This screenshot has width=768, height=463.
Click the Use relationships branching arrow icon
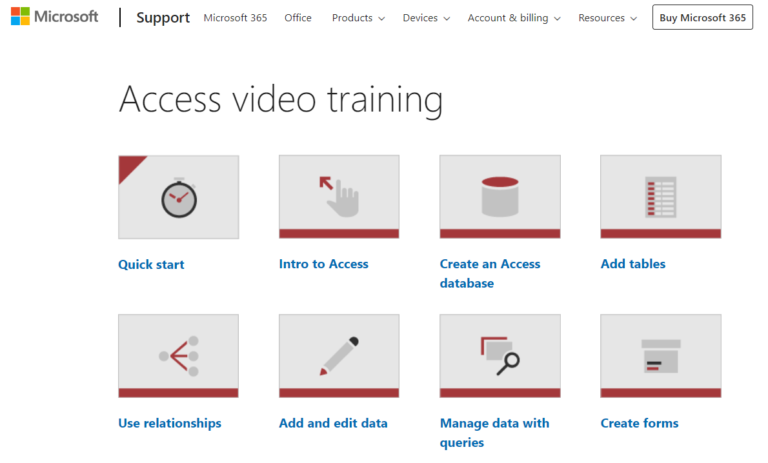pyautogui.click(x=178, y=356)
